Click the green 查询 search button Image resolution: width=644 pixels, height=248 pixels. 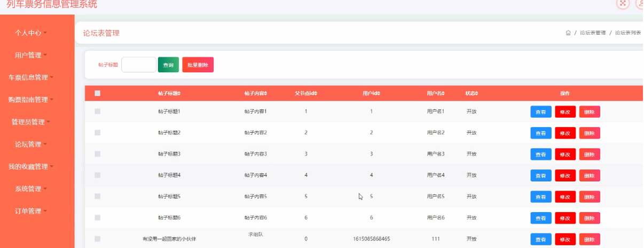point(168,65)
